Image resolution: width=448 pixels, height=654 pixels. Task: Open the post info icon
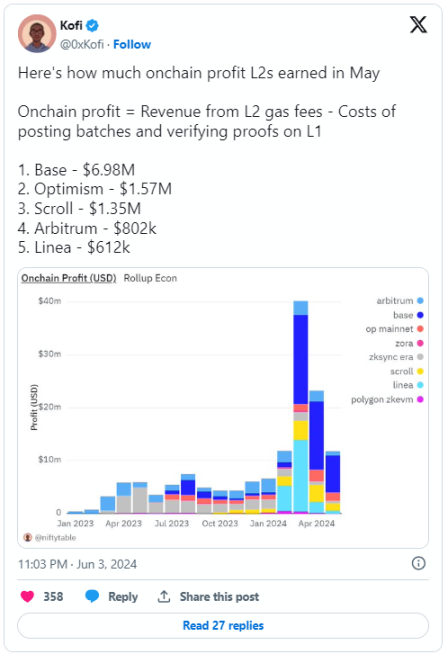click(418, 563)
